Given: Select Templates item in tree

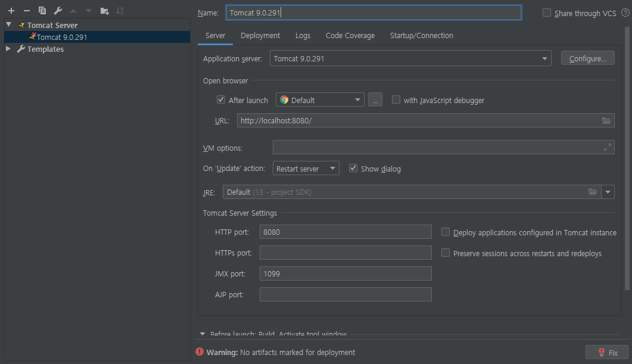Looking at the screenshot, I should point(45,49).
